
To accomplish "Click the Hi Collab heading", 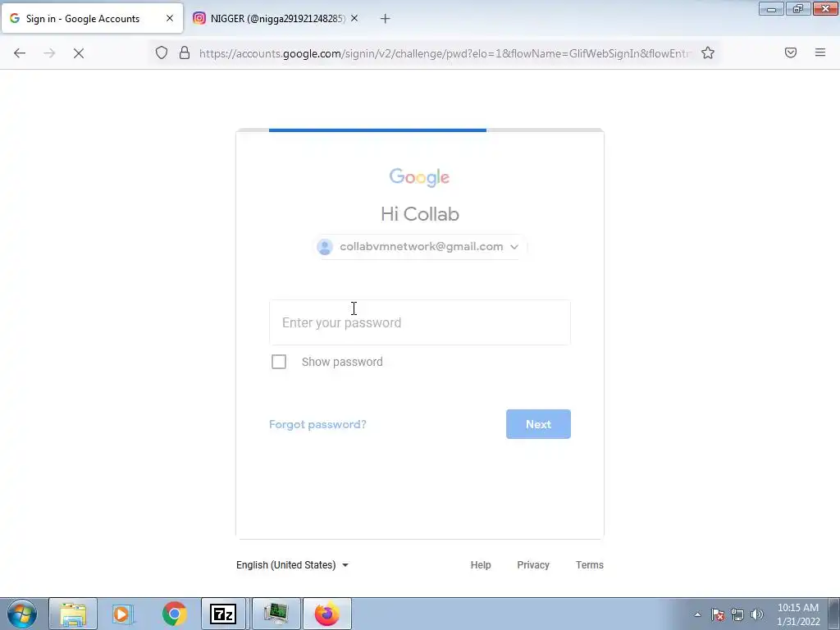I will point(420,214).
